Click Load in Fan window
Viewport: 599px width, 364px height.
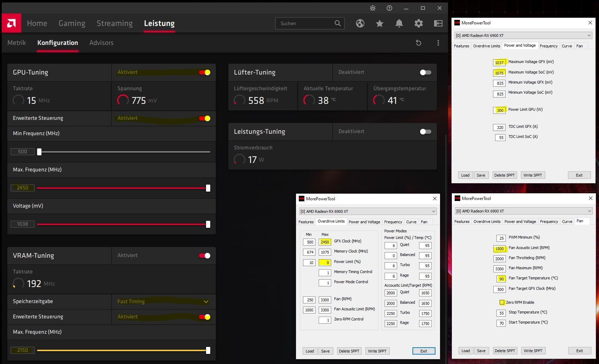[465, 351]
